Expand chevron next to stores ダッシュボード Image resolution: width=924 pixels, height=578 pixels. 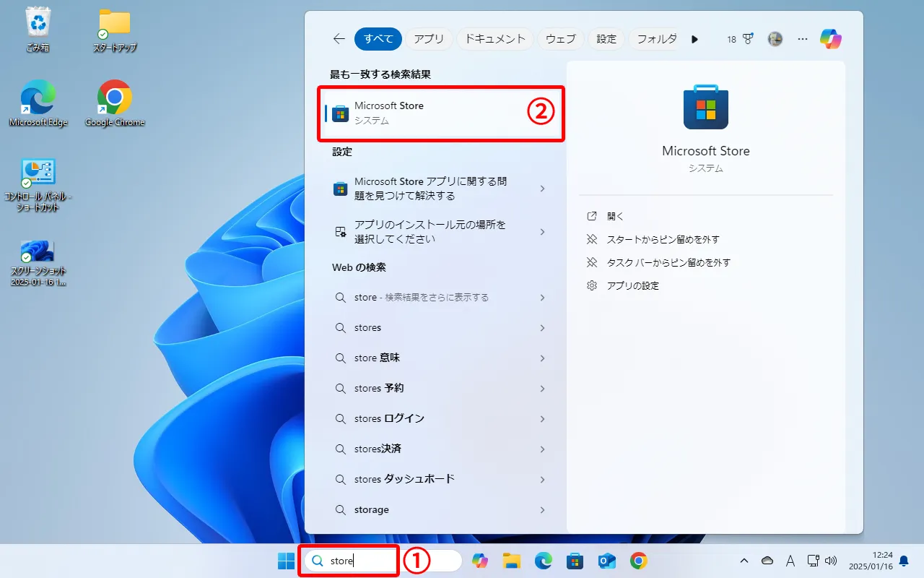click(x=542, y=480)
